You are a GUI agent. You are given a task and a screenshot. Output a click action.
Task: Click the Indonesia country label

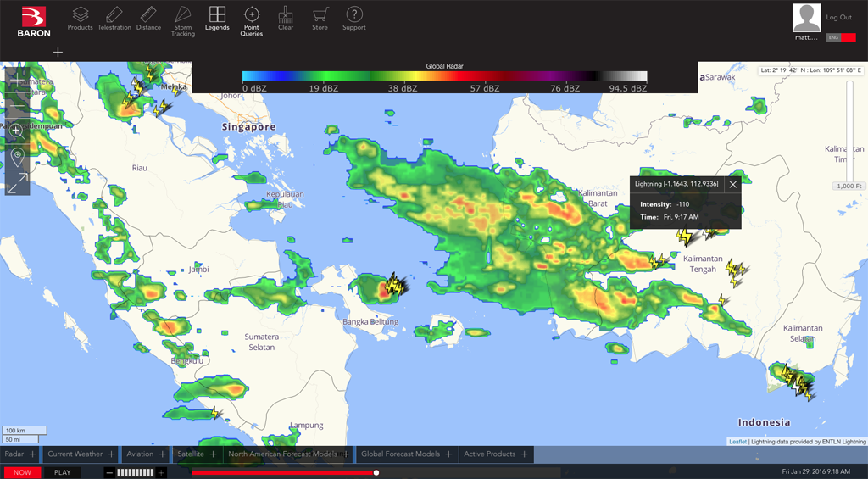764,422
